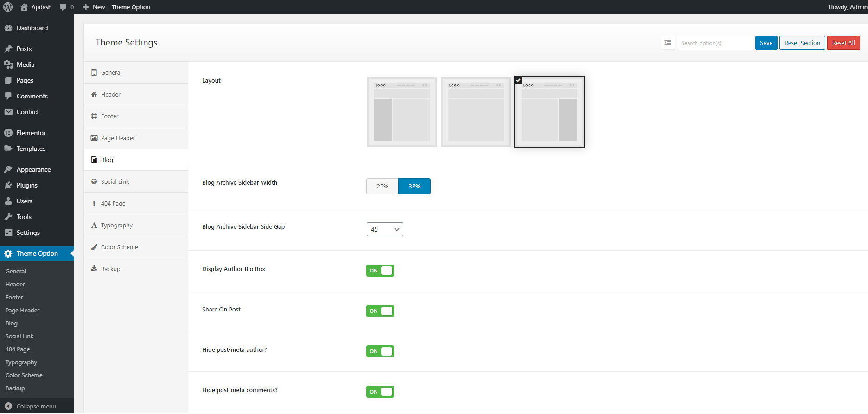Toggle Hide post-meta comments switch
The image size is (868, 414).
coord(380,392)
